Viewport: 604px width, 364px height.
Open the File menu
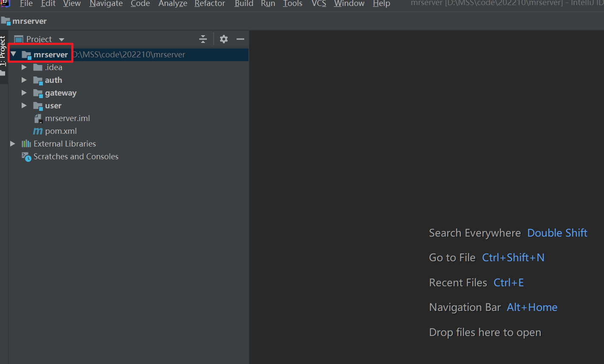click(26, 4)
